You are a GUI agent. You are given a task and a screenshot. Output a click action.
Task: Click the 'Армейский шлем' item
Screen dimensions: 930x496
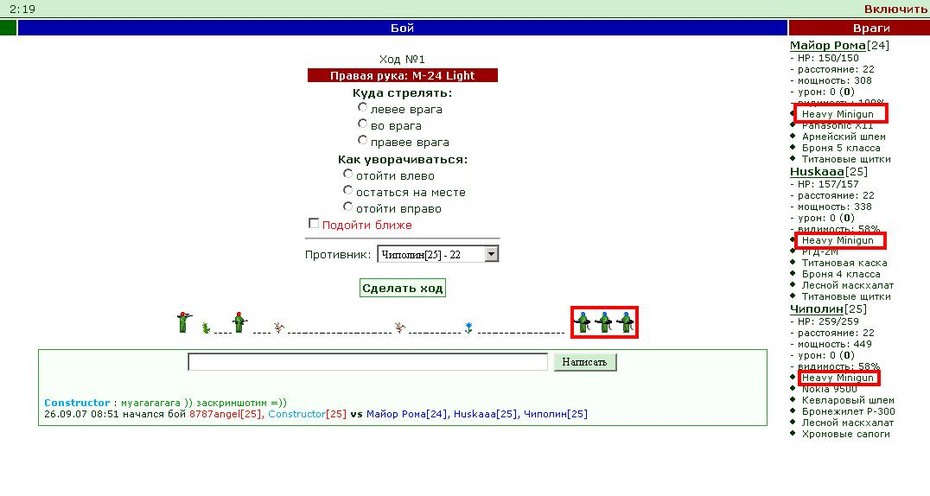(843, 136)
